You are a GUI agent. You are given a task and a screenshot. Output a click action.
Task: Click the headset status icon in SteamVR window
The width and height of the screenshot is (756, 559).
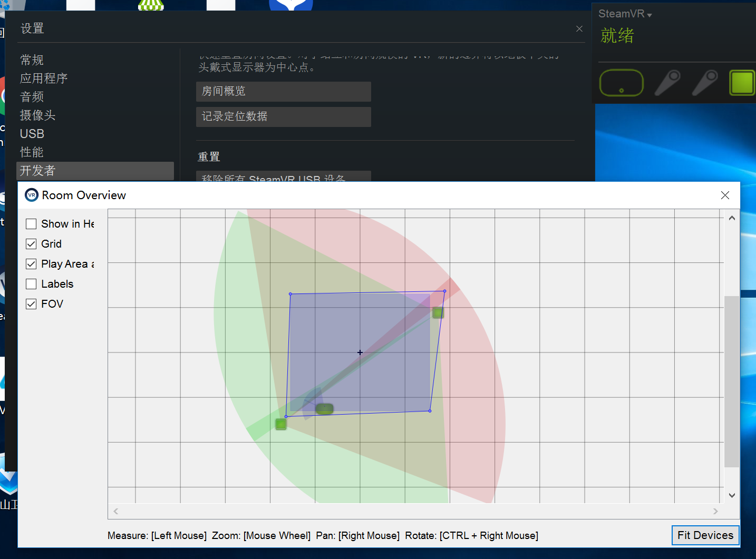622,83
